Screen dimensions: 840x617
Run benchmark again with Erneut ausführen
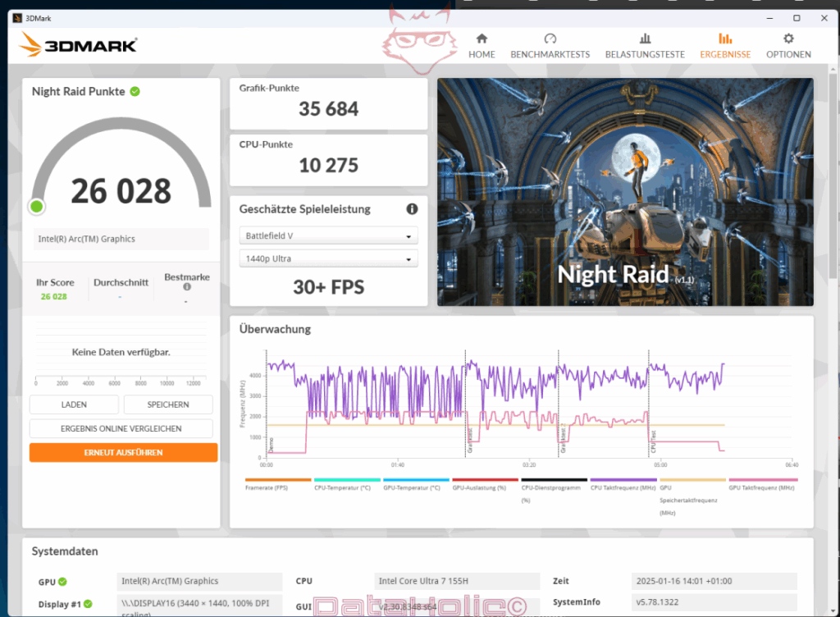tap(123, 453)
